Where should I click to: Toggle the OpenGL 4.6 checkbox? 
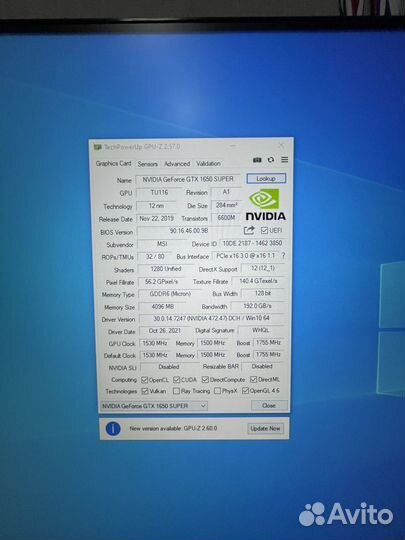pos(245,391)
